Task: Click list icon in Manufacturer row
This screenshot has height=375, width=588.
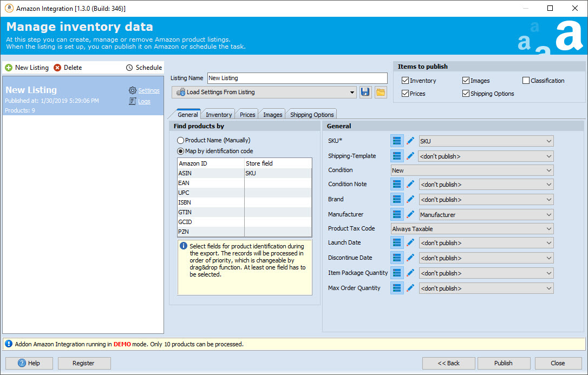Action: click(397, 214)
